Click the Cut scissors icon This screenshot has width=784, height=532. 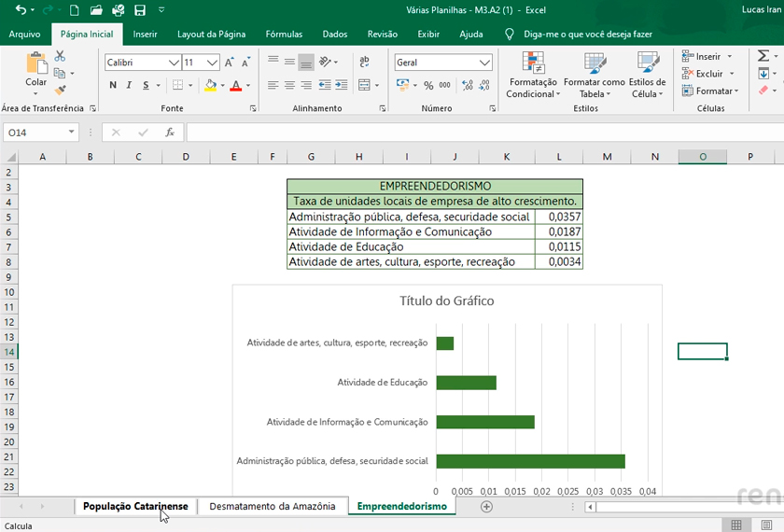(60, 57)
